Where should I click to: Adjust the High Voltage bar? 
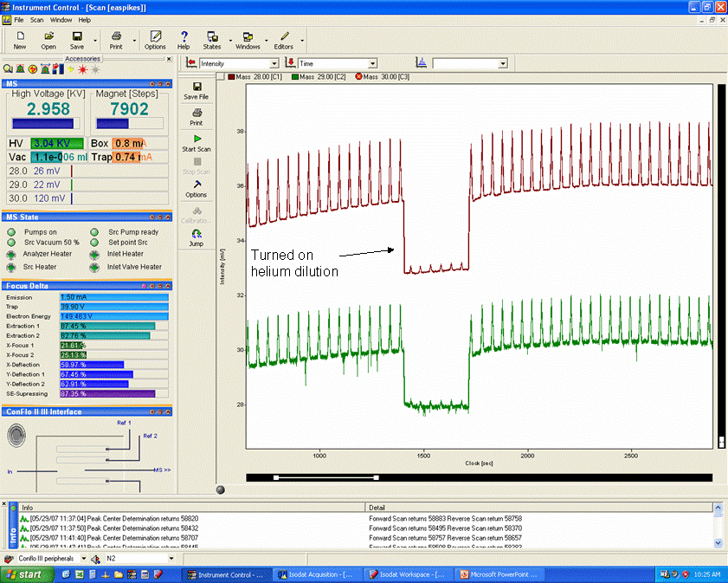point(46,124)
